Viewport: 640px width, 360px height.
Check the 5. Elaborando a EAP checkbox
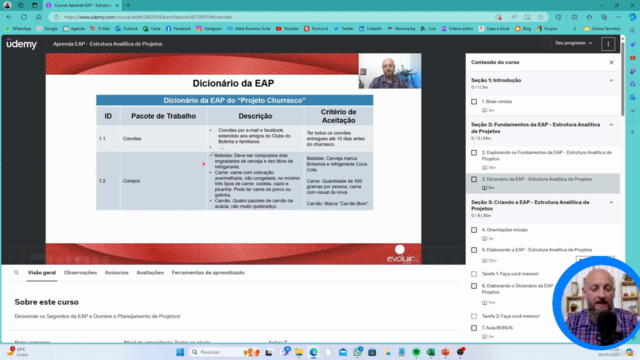tap(474, 250)
